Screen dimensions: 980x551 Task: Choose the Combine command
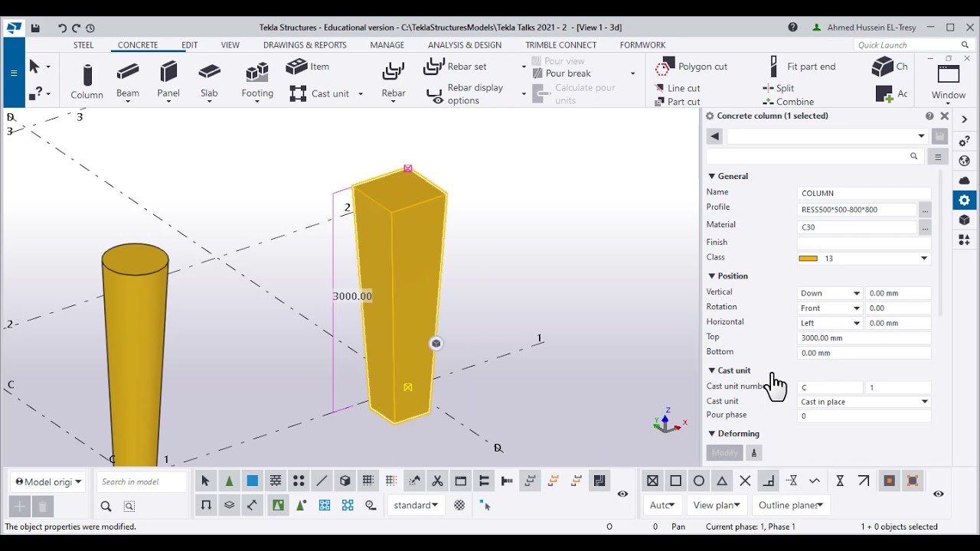(789, 102)
